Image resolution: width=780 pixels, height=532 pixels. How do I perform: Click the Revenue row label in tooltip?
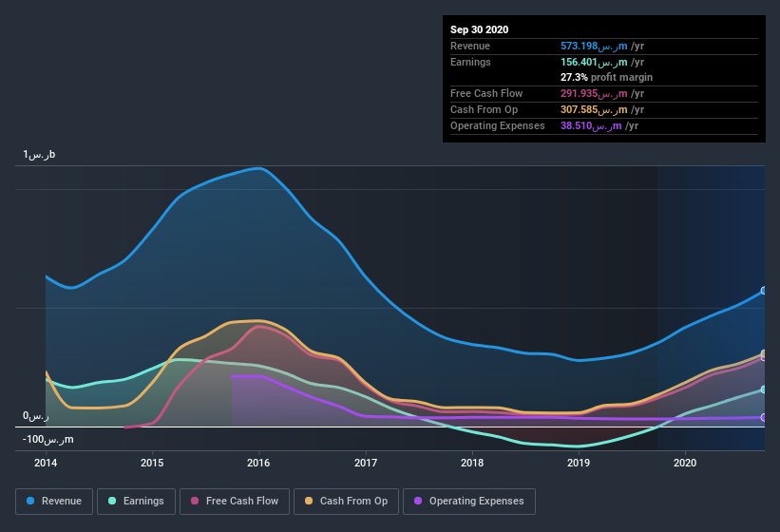(x=470, y=46)
